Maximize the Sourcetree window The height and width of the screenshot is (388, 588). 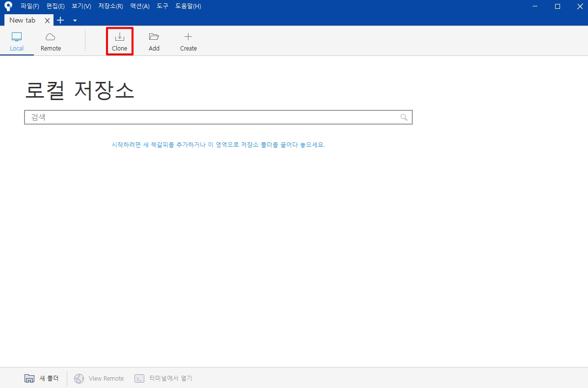[x=557, y=6]
